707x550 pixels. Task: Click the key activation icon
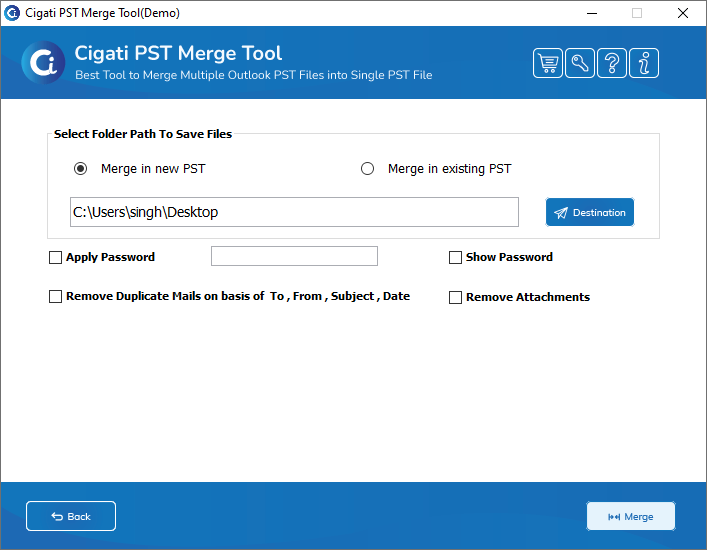[x=580, y=63]
